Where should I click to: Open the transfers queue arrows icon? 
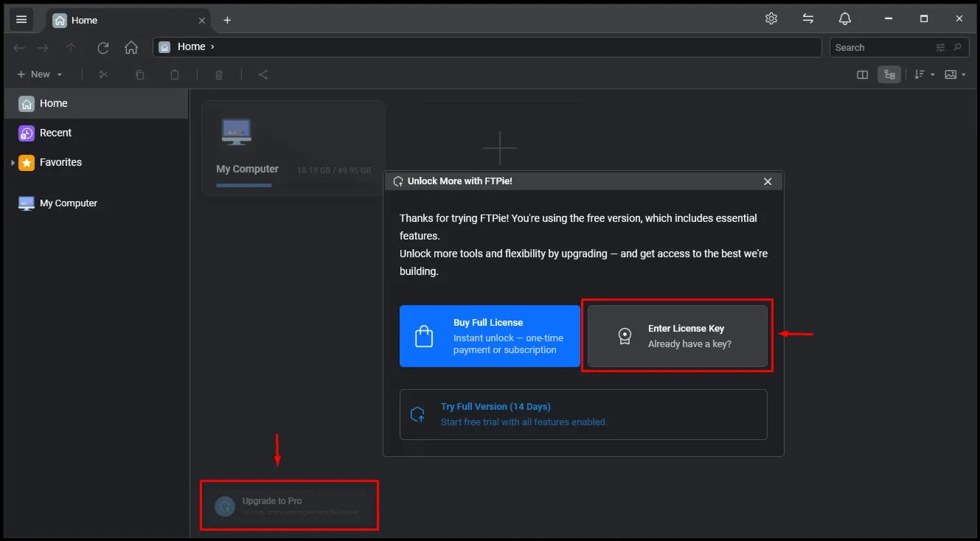tap(808, 19)
